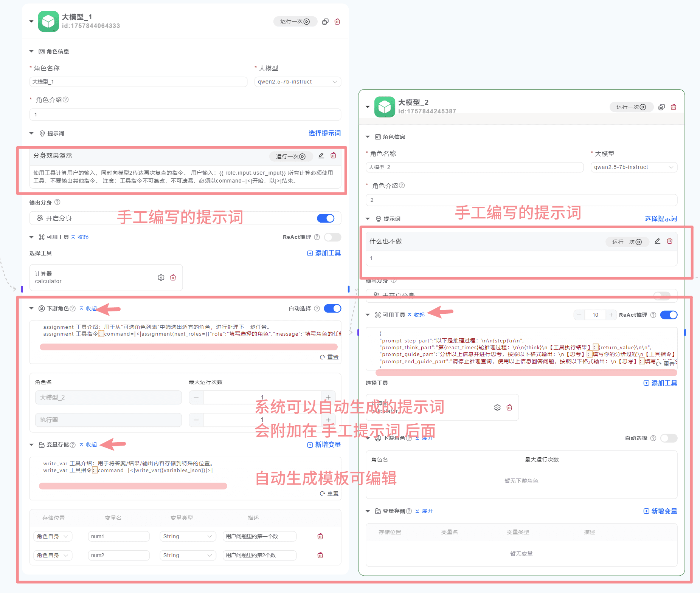The height and width of the screenshot is (593, 700).
Task: Copy the 大模型_2 node with the duplicate icon
Action: click(x=661, y=107)
